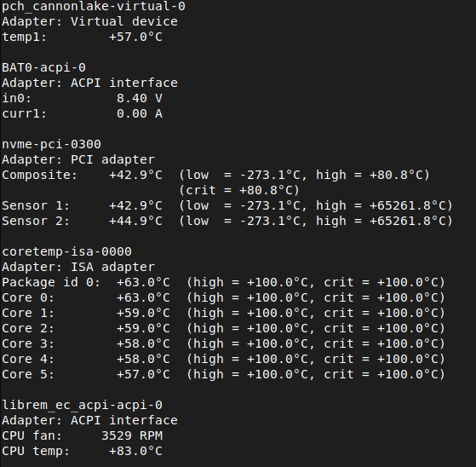Click the BAT0-acpi-0 device name

coord(44,68)
